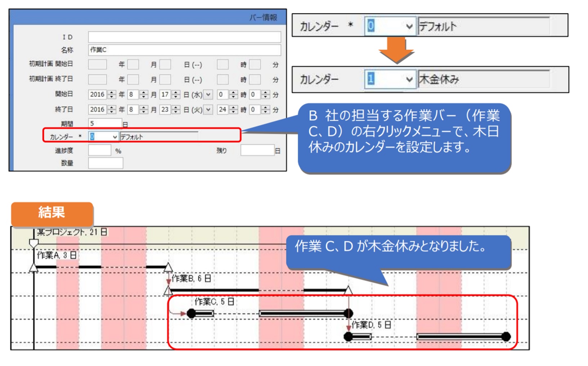This screenshot has width=588, height=366.
Task: Click the 開始日 month spinner showing 8
Action: pyautogui.click(x=138, y=94)
